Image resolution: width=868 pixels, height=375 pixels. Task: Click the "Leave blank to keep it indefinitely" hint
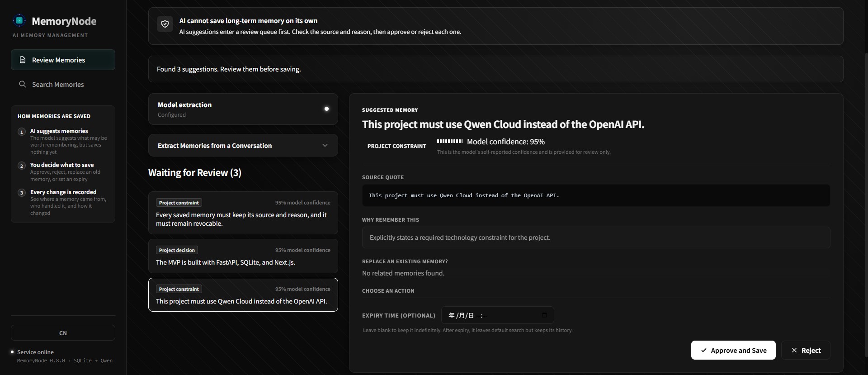coord(467,330)
